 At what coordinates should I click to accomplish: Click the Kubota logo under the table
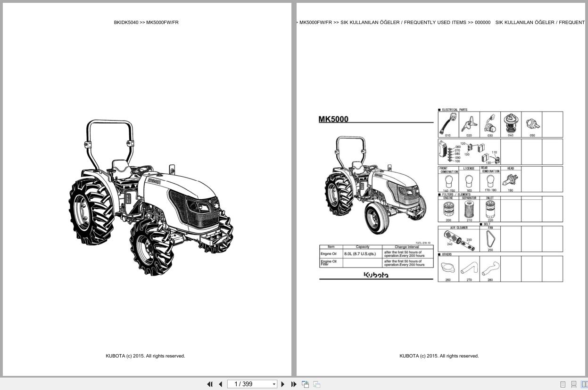pos(376,275)
